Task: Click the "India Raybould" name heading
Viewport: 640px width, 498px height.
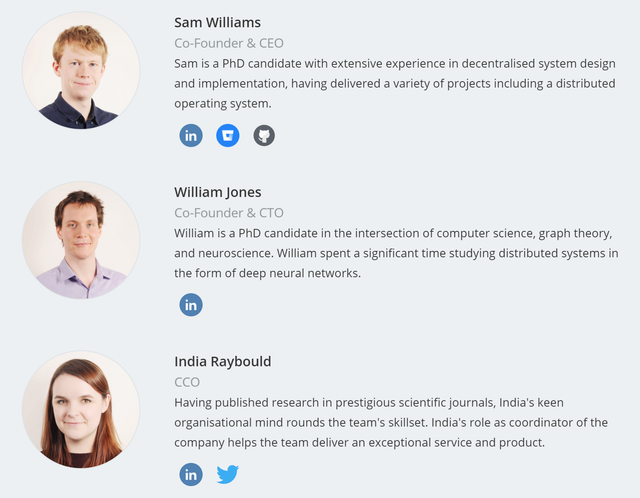Action: [222, 361]
